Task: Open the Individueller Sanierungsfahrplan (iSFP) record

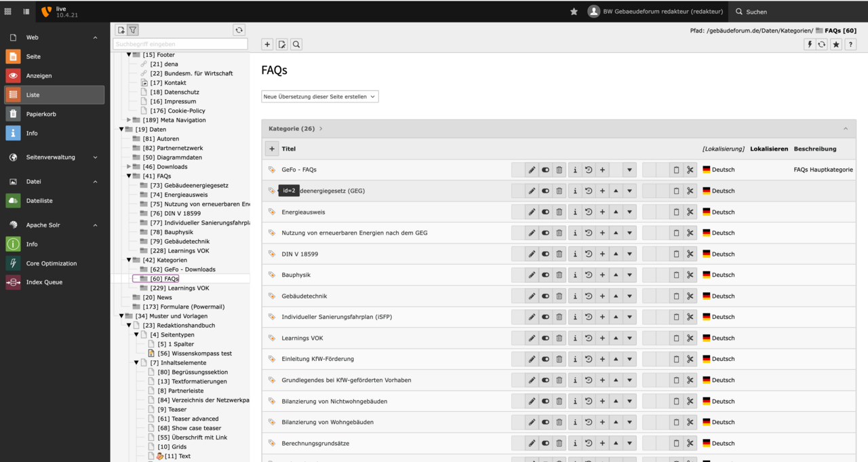Action: pyautogui.click(x=337, y=317)
